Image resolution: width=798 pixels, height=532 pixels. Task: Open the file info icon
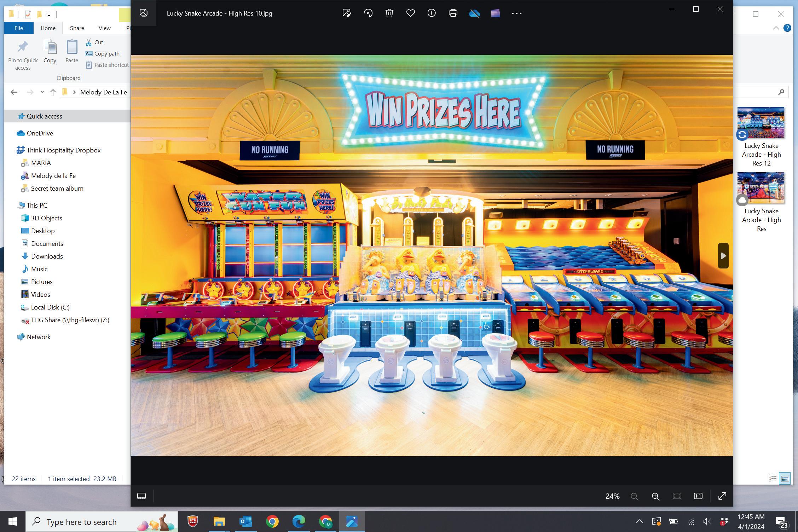(432, 13)
